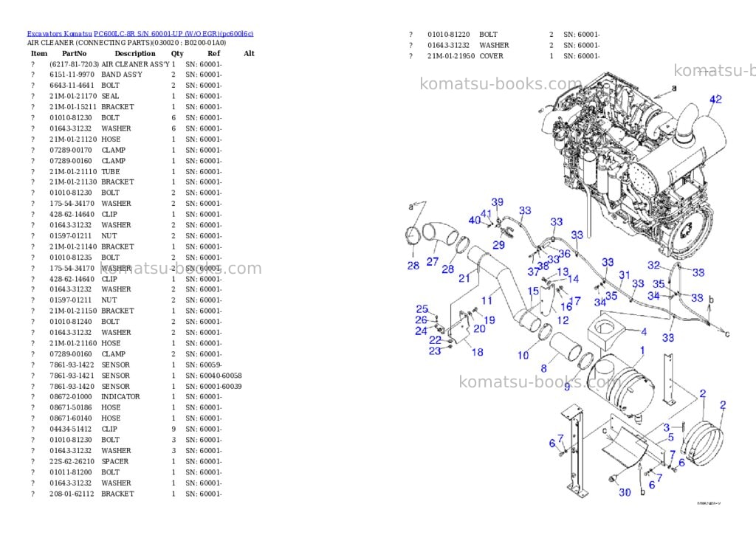Select bracket part number 208-01-62112
The width and height of the screenshot is (756, 535).
[x=72, y=494]
